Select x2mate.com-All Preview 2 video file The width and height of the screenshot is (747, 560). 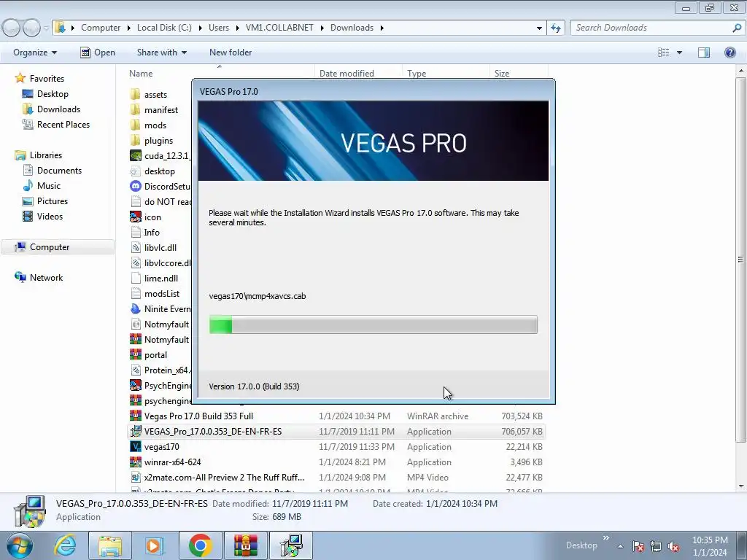click(224, 477)
